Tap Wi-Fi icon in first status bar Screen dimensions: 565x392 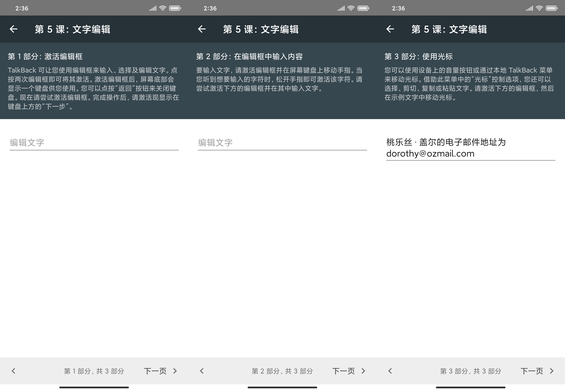pos(163,8)
